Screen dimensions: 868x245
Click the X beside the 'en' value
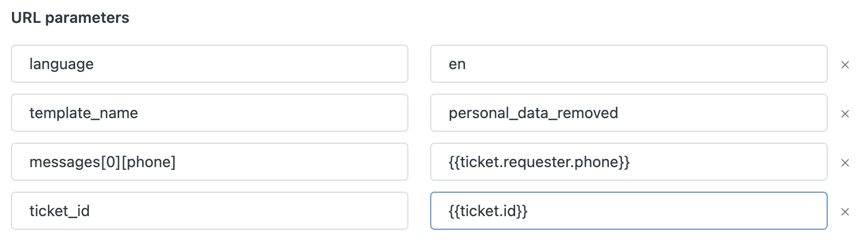pyautogui.click(x=845, y=65)
